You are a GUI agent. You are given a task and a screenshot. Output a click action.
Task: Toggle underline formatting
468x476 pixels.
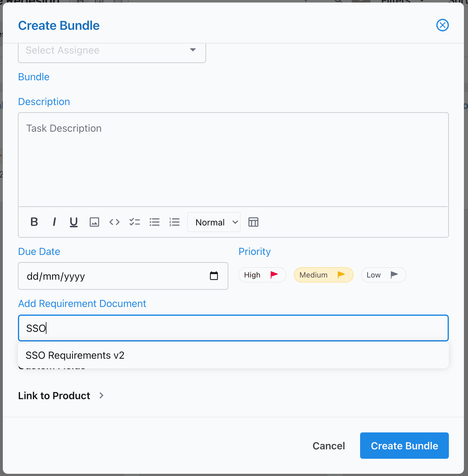coord(74,222)
